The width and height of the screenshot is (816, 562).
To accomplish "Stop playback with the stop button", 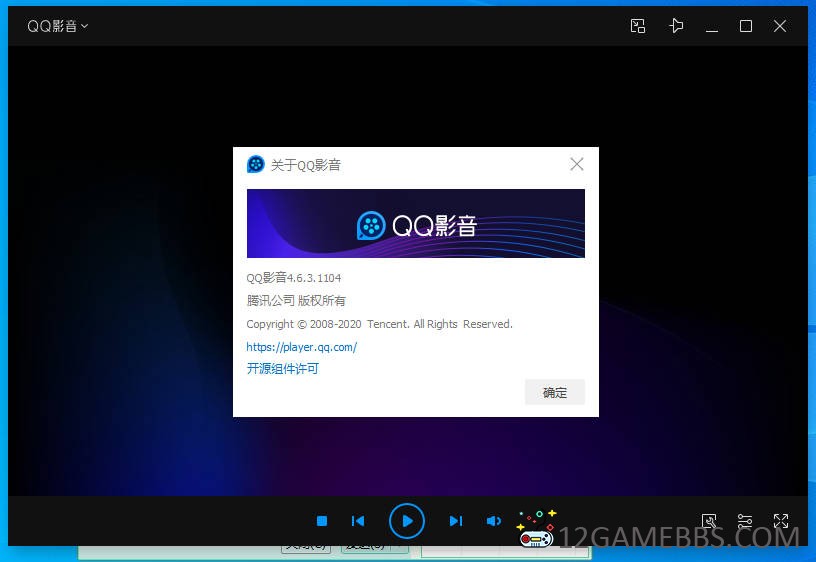I will [x=322, y=521].
